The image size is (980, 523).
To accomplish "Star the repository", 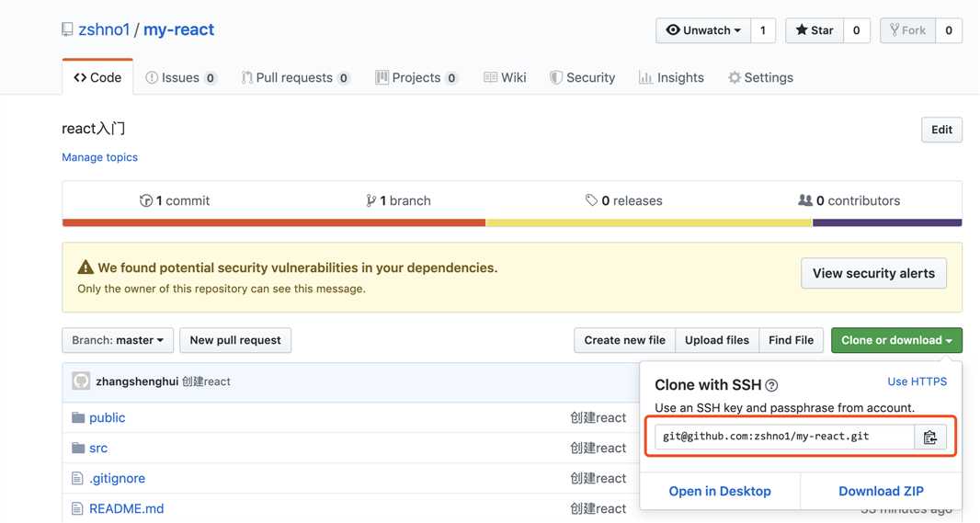I will click(815, 30).
